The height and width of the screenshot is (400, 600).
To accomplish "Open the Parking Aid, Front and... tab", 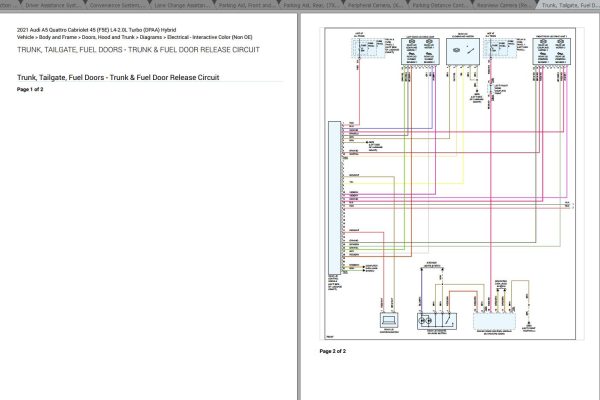I will point(246,5).
